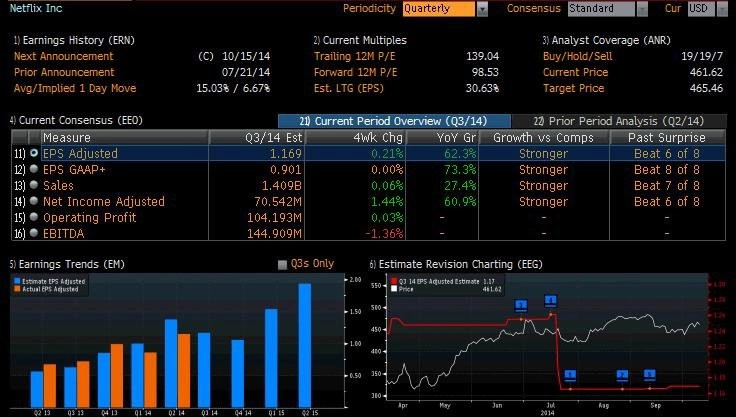
Task: Click the tall blue Q2 15 estimate bar
Action: (x=305, y=345)
